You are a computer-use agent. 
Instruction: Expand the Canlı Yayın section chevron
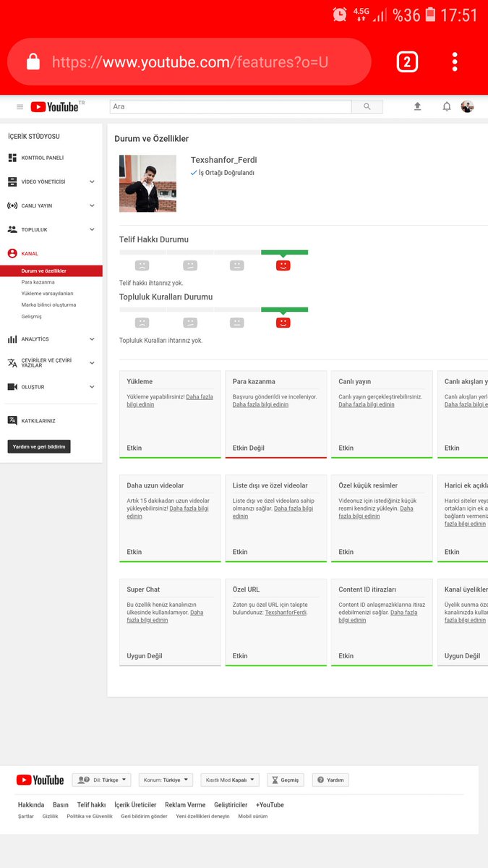[x=92, y=205]
